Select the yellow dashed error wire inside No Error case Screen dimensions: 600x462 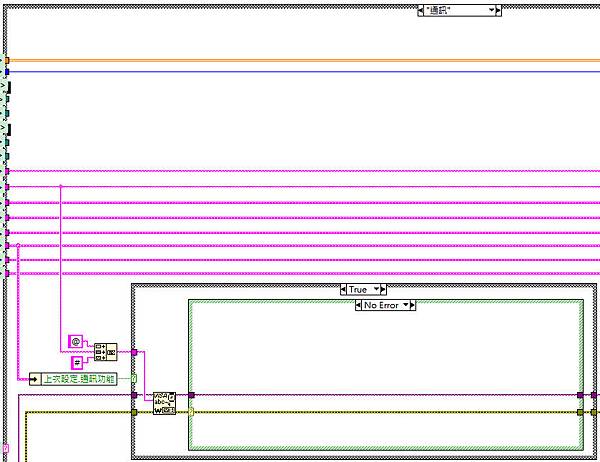tap(386, 412)
